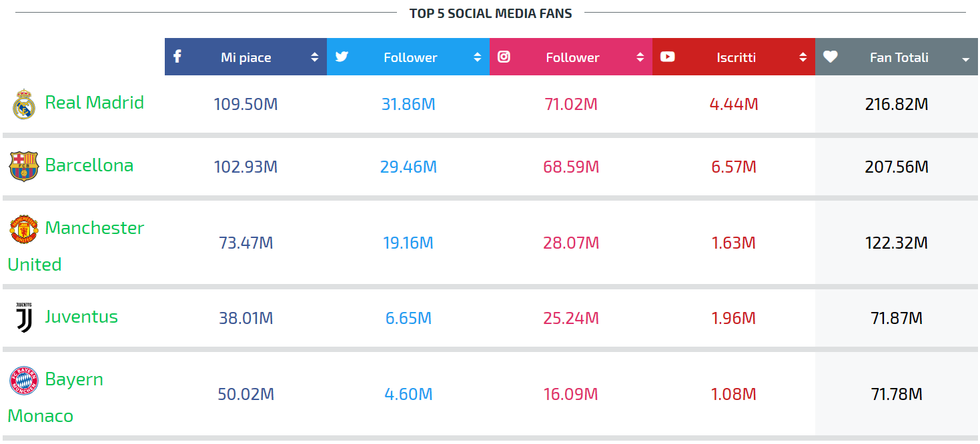Sort by YouTube Iscritti arrows

pos(803,57)
